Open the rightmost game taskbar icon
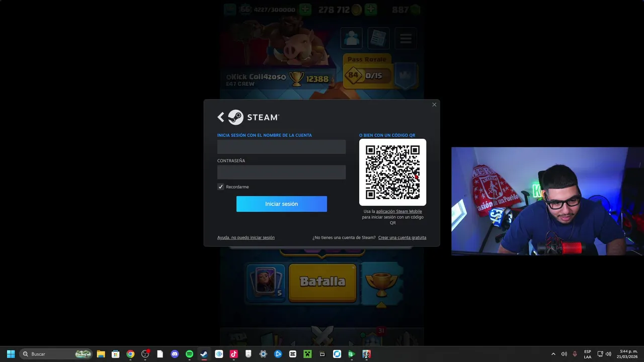This screenshot has height=362, width=644. 366,354
